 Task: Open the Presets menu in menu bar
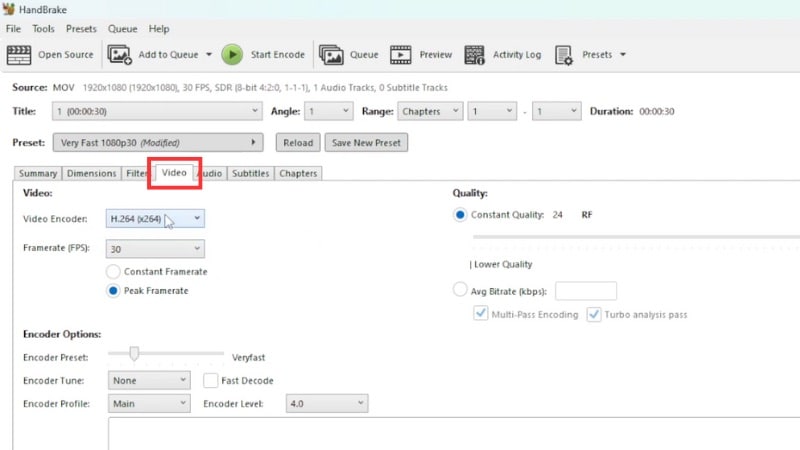click(81, 29)
